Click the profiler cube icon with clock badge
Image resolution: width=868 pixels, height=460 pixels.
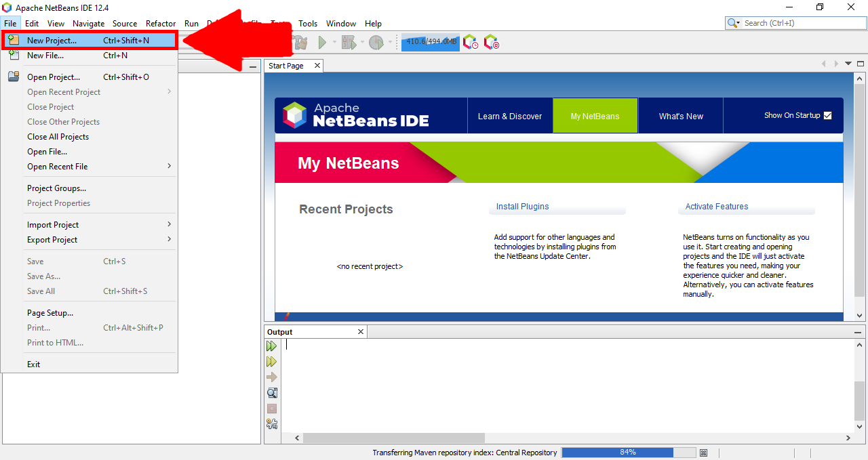[471, 42]
